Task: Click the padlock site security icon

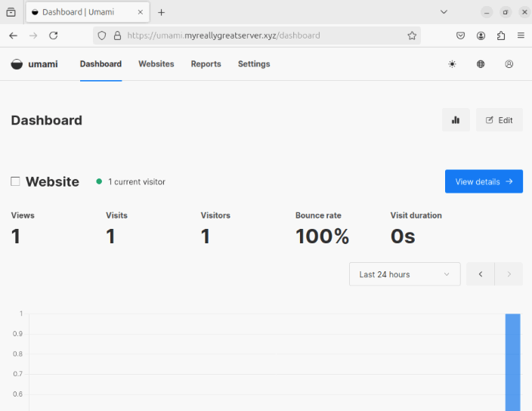Action: pyautogui.click(x=117, y=36)
